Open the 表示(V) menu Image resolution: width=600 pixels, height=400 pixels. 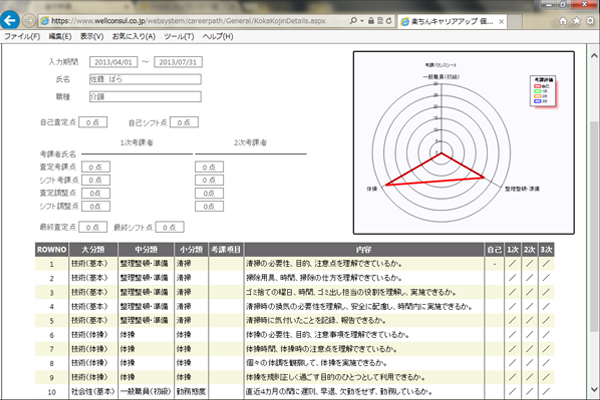coord(91,36)
